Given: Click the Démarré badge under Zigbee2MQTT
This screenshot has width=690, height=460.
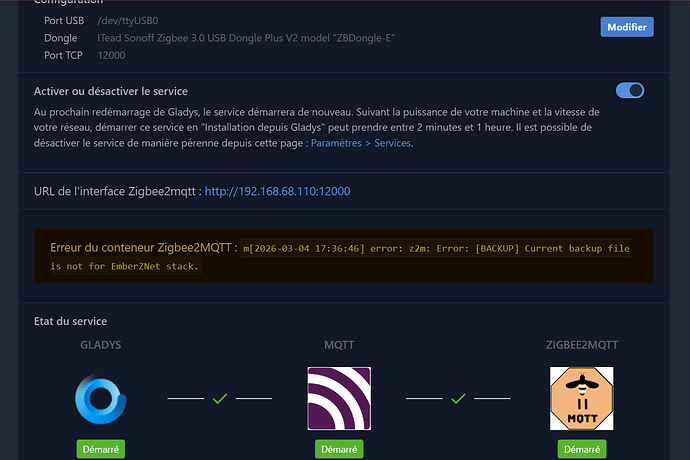Looking at the screenshot, I should pos(581,450).
